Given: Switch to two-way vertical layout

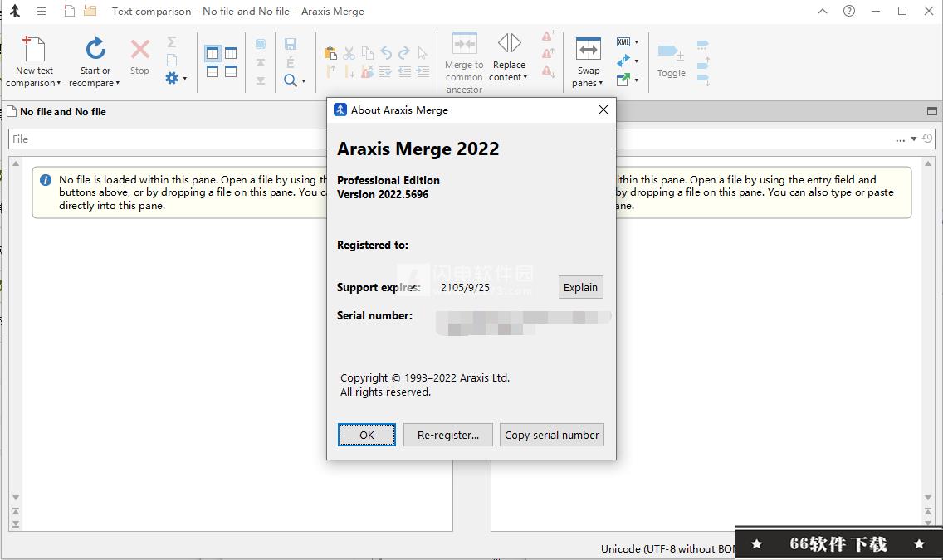Looking at the screenshot, I should [213, 53].
